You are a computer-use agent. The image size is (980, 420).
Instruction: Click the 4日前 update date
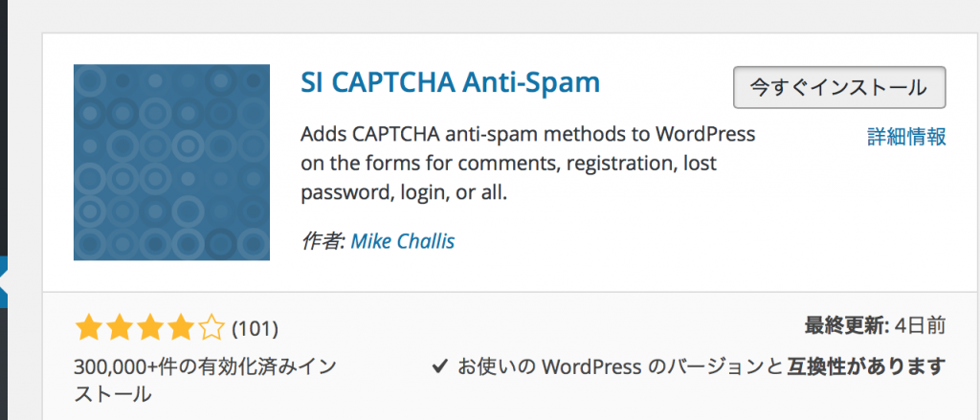(924, 326)
